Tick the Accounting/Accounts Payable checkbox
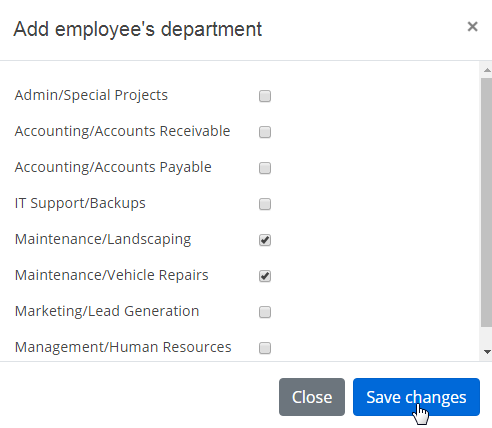Viewport: 492px width, 428px height. pos(265,168)
